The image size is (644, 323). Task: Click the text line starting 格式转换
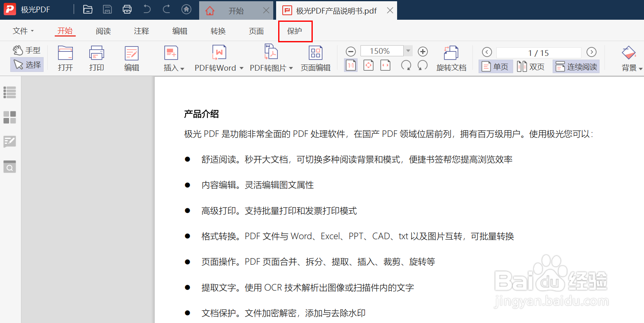358,236
